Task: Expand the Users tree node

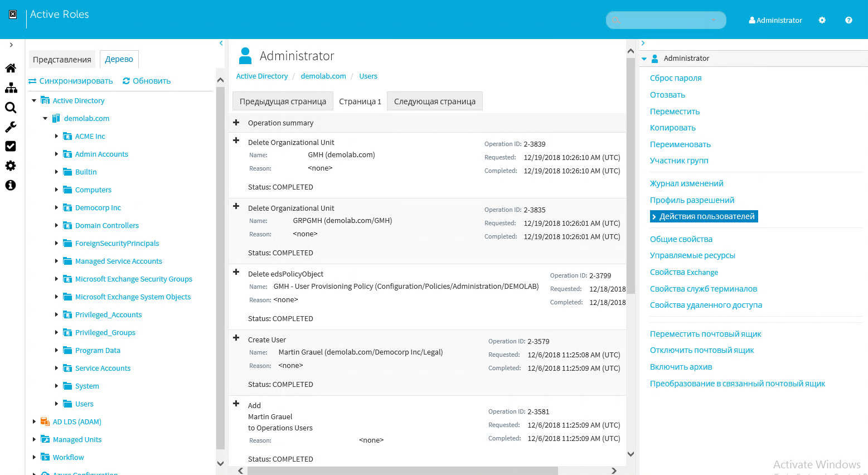Action: [x=56, y=404]
